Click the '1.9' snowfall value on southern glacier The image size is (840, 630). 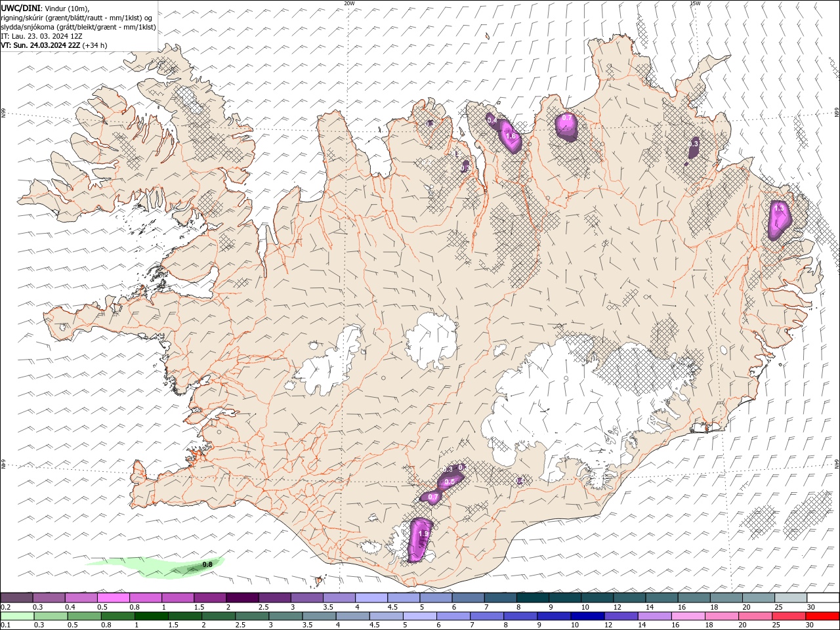click(x=423, y=534)
